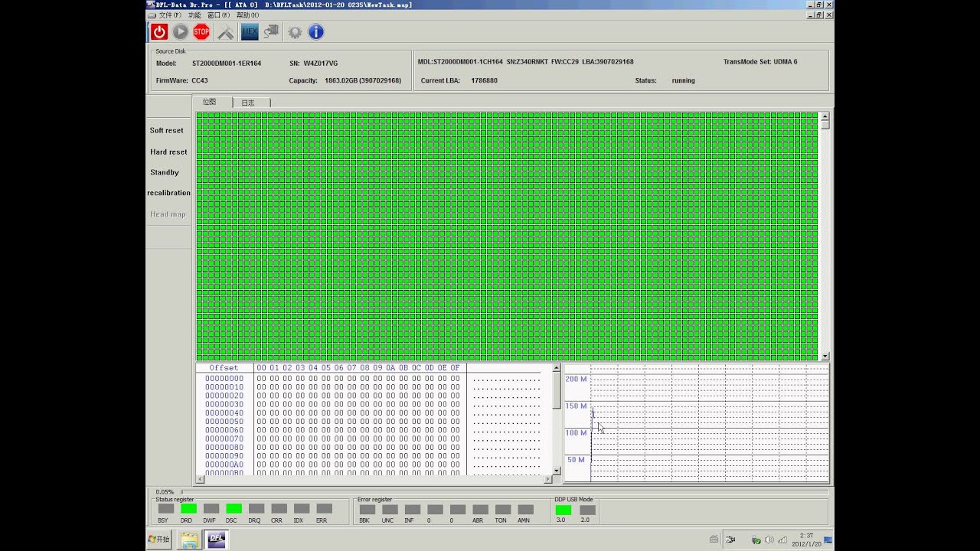The image size is (980, 551).
Task: Open the HEX viewer toolbar icon
Action: pos(250,31)
